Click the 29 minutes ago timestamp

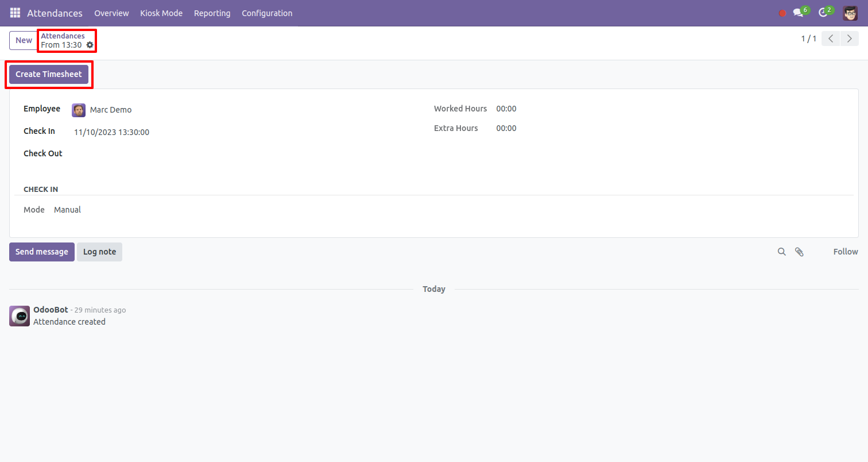pos(100,310)
